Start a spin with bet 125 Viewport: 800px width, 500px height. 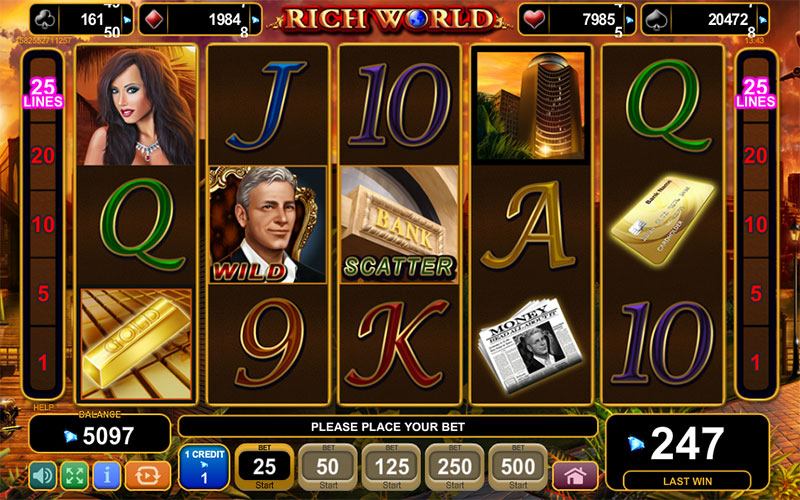391,467
